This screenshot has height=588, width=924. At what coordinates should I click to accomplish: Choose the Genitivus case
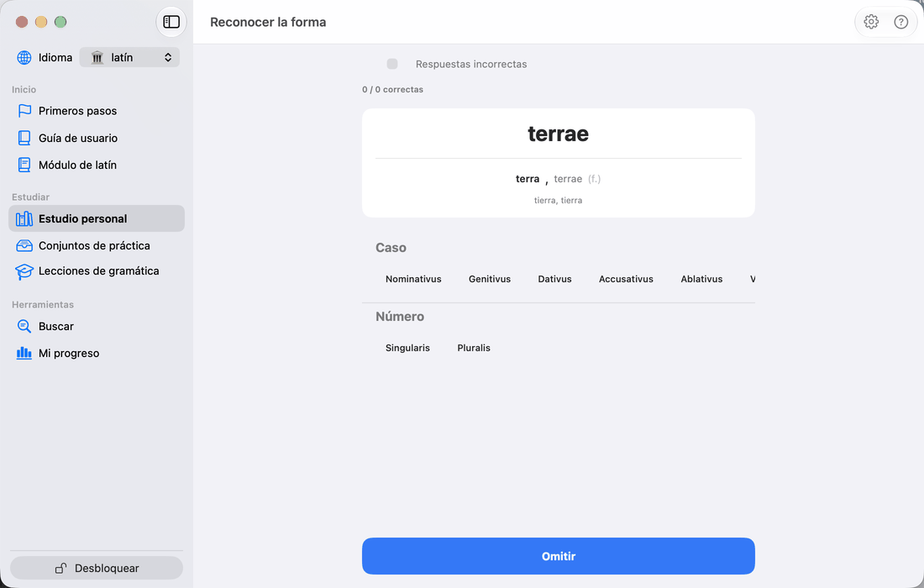click(490, 279)
